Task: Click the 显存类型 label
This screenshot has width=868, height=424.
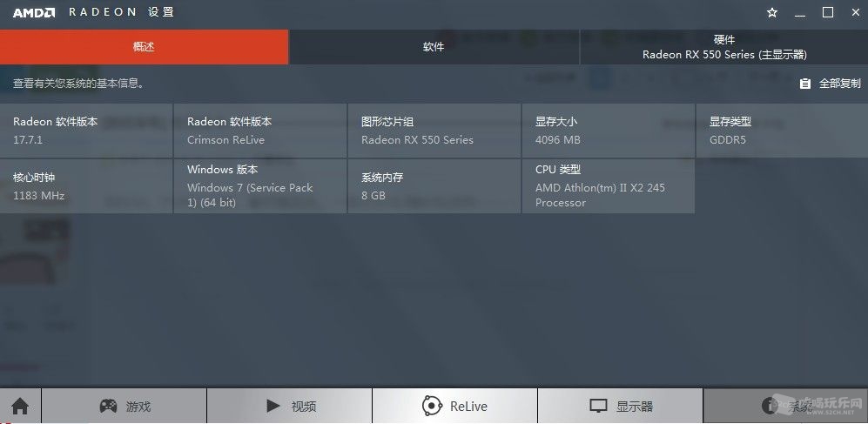Action: [730, 122]
